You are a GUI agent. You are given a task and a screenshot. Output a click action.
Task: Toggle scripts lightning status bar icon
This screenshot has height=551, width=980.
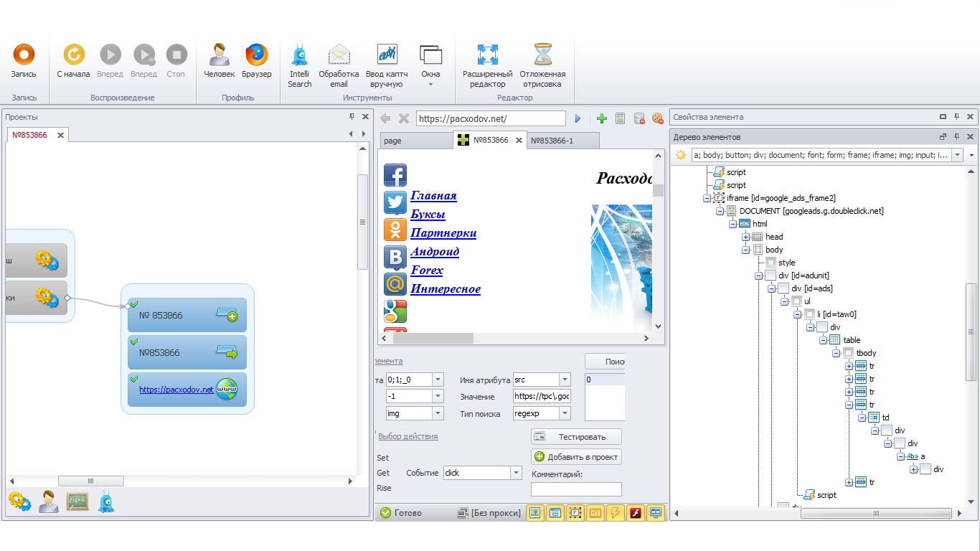pos(616,512)
